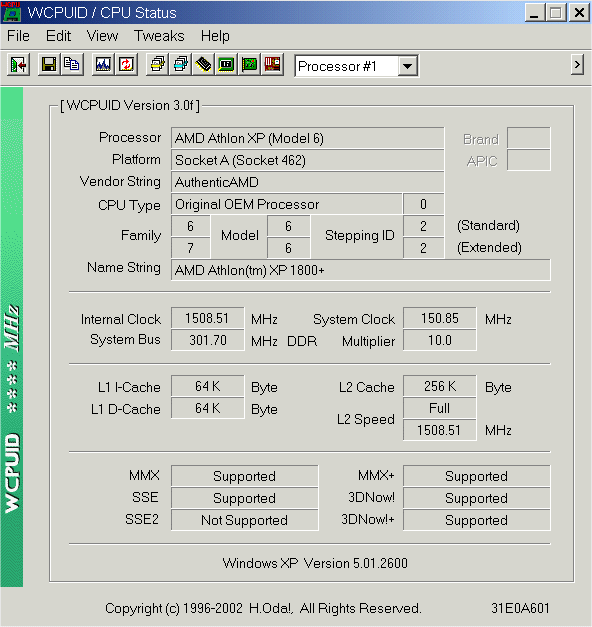Click the AuthenticAMD vendor string field

[308, 182]
